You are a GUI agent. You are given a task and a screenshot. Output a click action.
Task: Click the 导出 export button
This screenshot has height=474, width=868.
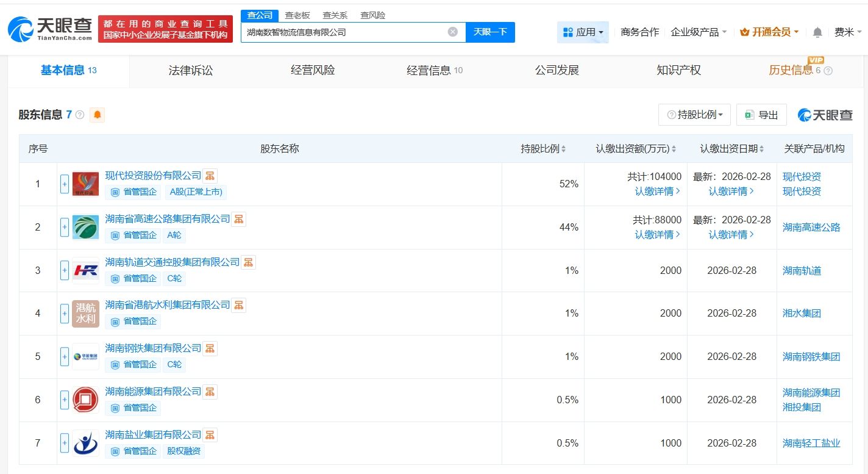(x=761, y=115)
